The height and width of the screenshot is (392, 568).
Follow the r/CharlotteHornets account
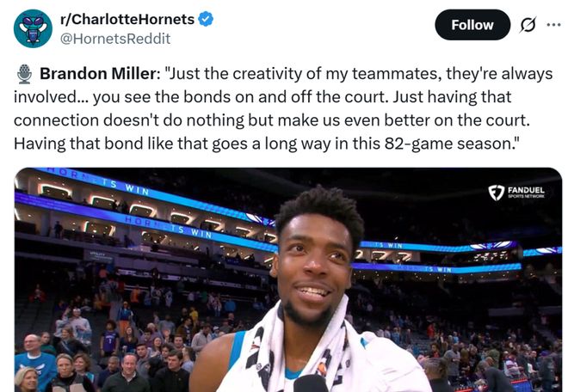(x=472, y=25)
